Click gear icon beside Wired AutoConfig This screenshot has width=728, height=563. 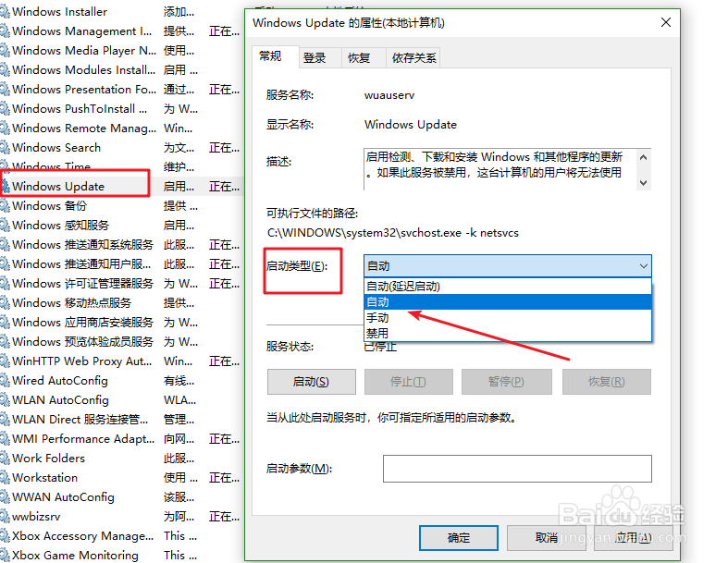(x=6, y=381)
